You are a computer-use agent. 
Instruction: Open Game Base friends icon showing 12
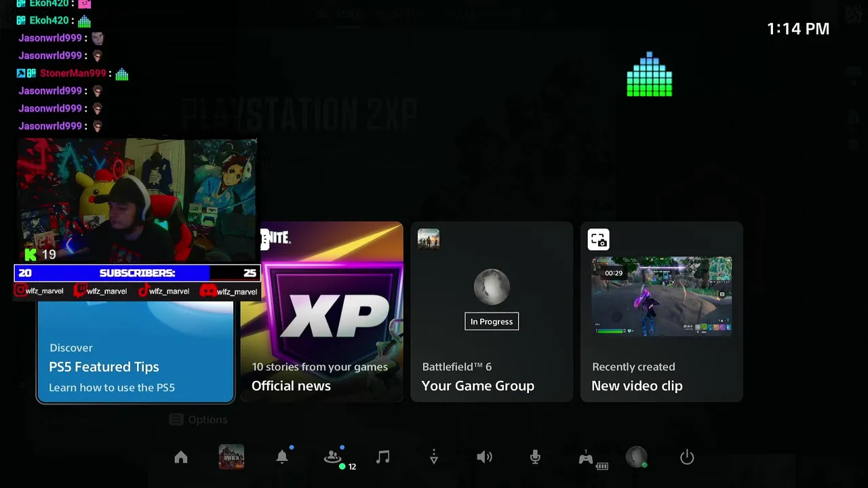point(333,457)
